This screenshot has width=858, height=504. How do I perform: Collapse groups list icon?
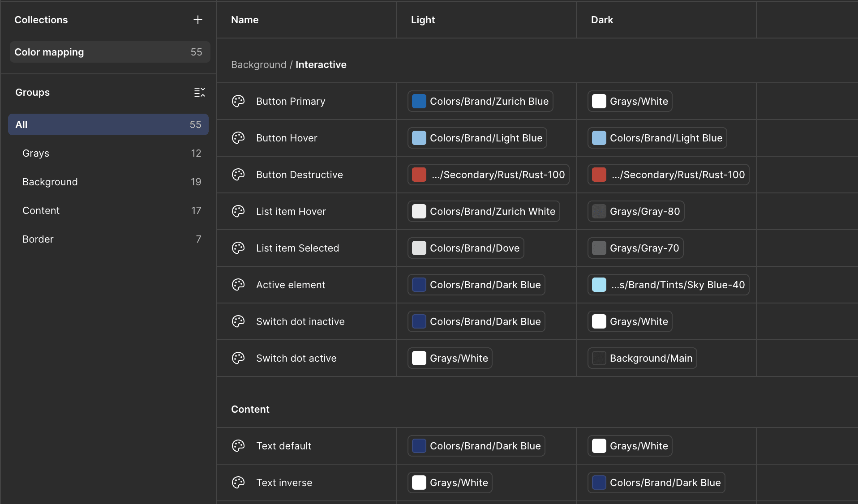pos(200,92)
